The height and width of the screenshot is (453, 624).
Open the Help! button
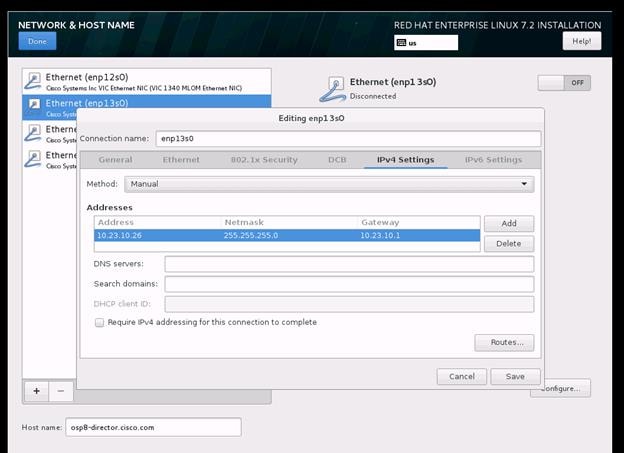click(581, 41)
